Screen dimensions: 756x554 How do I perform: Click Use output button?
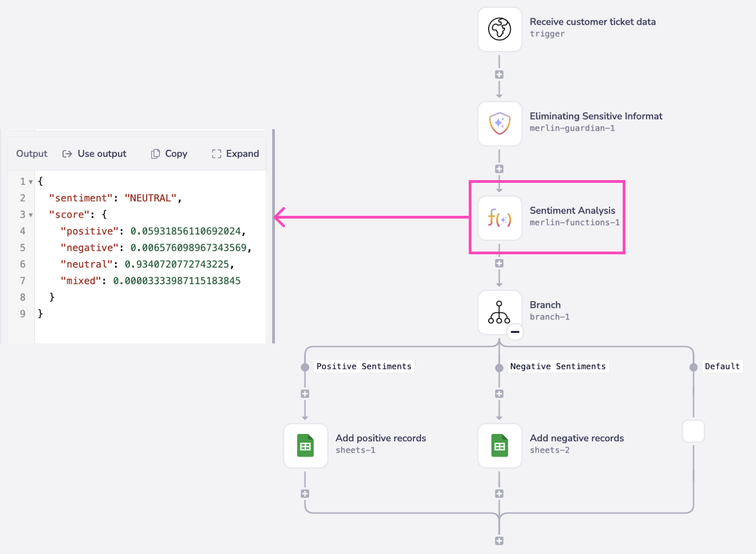click(94, 154)
